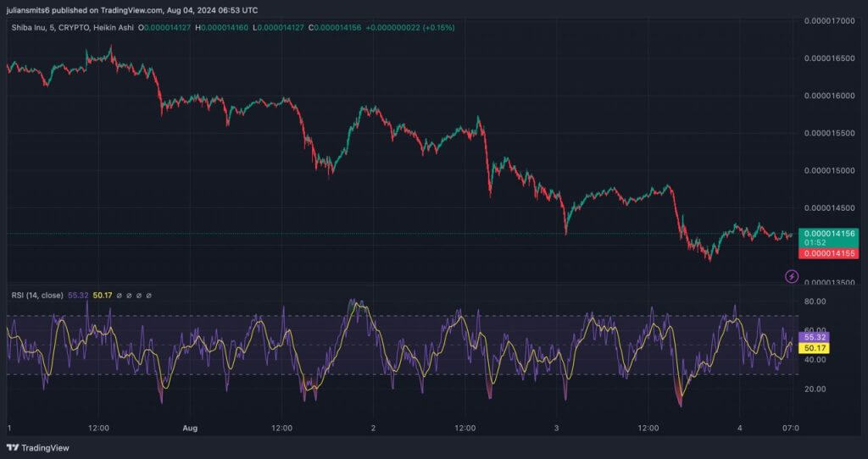Click the yellow 50.17 tag on RSI scale

click(813, 348)
